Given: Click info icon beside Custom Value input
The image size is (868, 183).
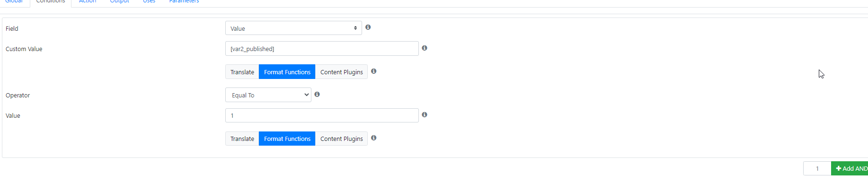Looking at the screenshot, I should [x=425, y=48].
